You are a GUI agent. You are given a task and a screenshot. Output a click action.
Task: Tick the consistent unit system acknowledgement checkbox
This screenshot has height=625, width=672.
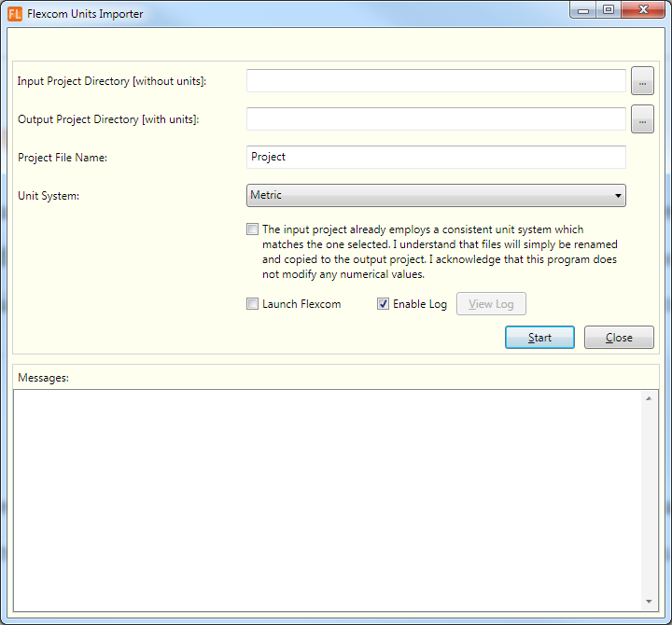tap(252, 229)
